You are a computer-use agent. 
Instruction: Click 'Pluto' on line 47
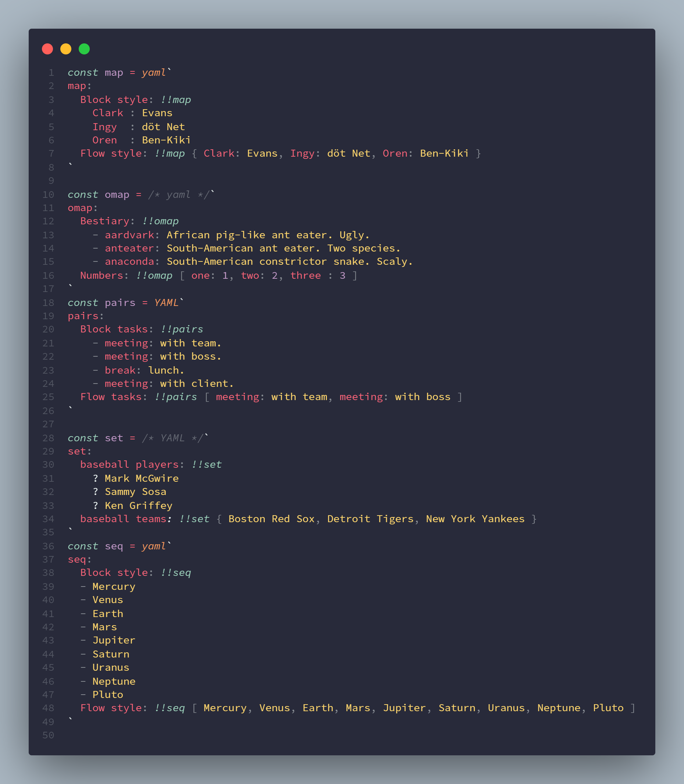click(108, 695)
